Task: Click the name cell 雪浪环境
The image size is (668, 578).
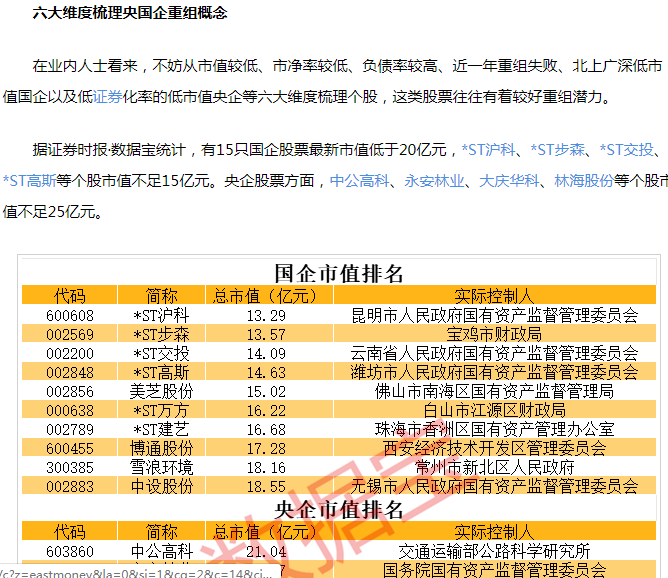Action: (161, 468)
